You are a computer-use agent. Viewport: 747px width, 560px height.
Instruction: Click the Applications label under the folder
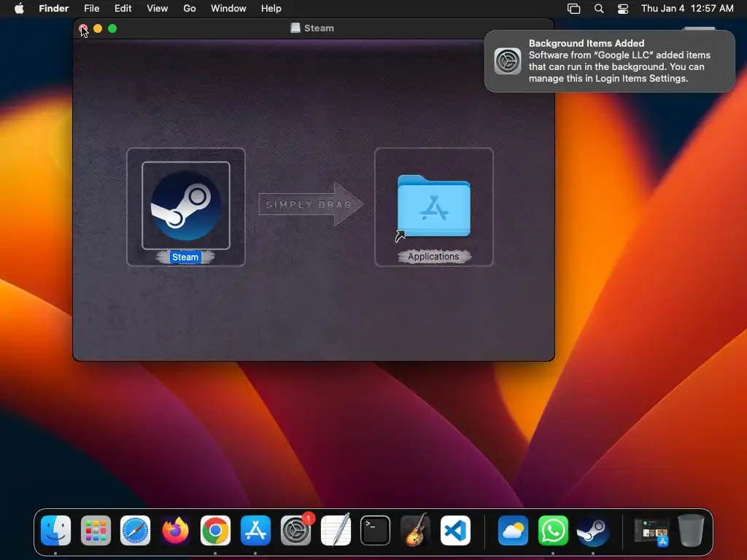click(433, 257)
